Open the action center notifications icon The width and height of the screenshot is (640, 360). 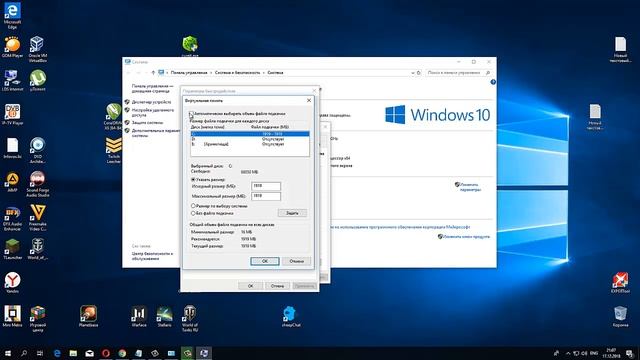[x=629, y=353]
